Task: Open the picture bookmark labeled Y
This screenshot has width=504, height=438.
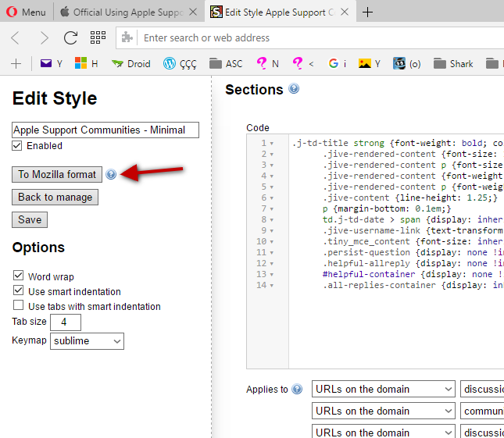Action: [370, 63]
